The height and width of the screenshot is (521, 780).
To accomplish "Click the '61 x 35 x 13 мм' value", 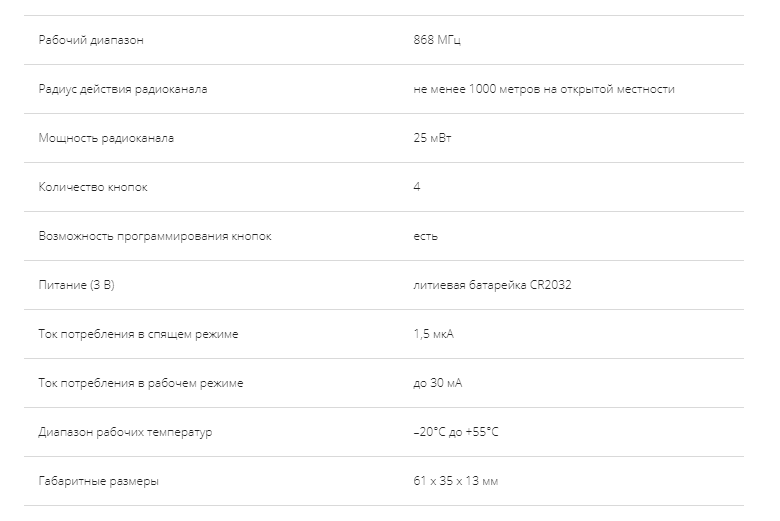I will click(455, 482).
